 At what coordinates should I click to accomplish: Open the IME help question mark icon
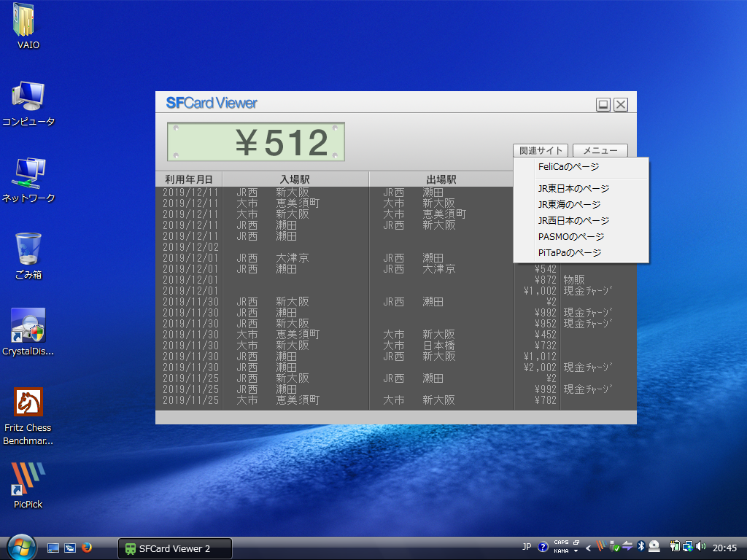coord(543,547)
